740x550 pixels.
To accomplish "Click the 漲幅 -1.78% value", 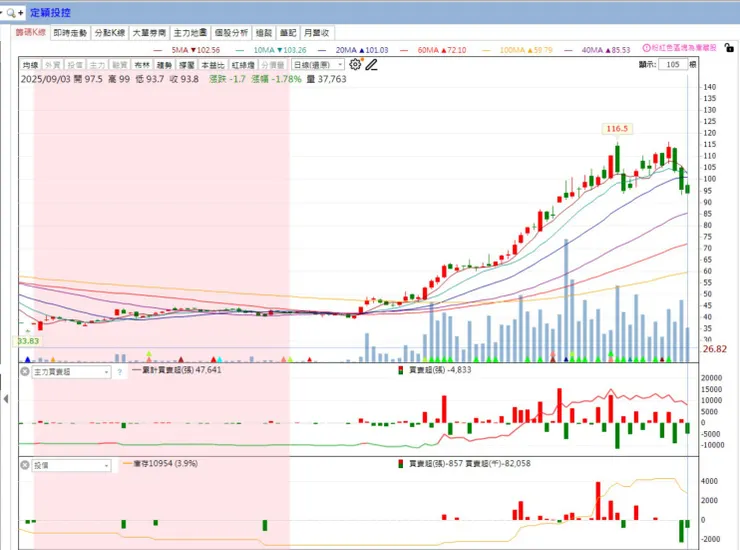I will 277,79.
